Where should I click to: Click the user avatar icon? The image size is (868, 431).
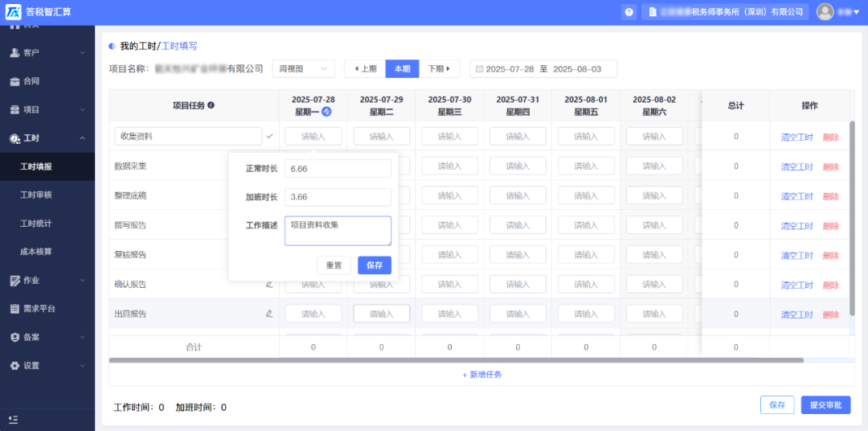coord(825,11)
